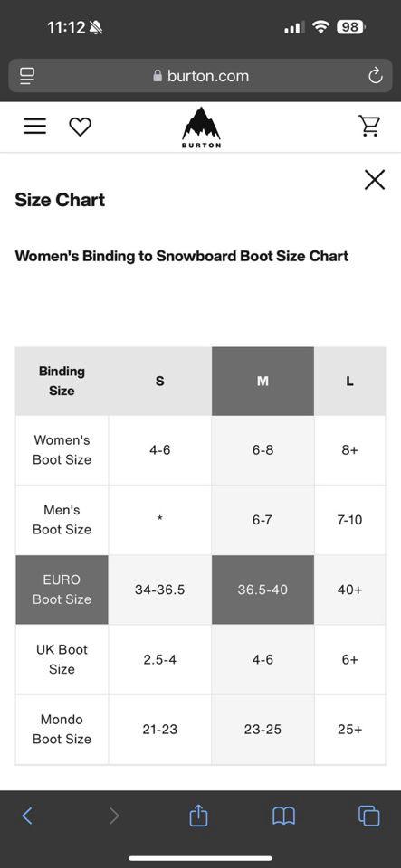Select the L binding size column header
Image resolution: width=401 pixels, height=868 pixels.
pos(349,381)
